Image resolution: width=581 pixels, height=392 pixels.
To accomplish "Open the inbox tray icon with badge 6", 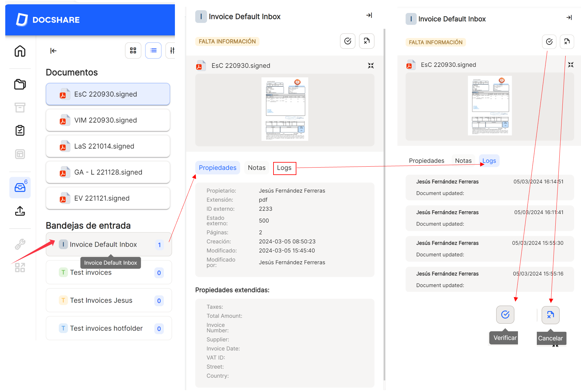I will point(20,187).
